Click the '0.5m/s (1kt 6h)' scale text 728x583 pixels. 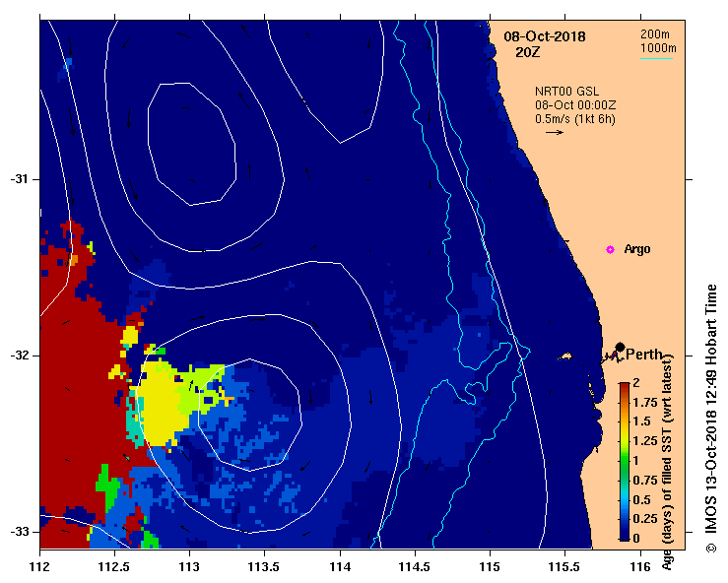(x=574, y=119)
